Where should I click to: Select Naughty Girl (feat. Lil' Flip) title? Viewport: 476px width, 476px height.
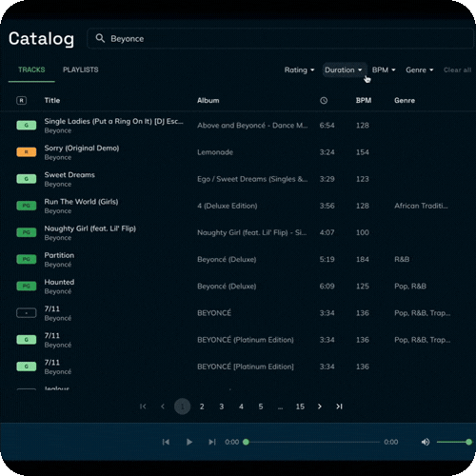tap(90, 228)
